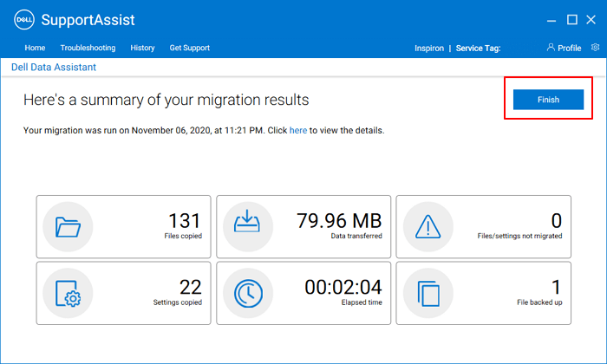Click the Finish button
This screenshot has width=607, height=364.
pyautogui.click(x=548, y=100)
